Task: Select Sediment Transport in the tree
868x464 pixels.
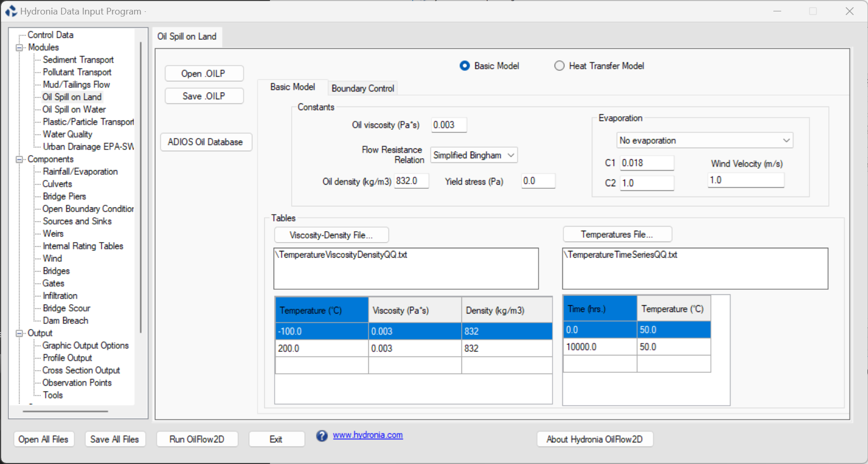Action: pyautogui.click(x=78, y=59)
